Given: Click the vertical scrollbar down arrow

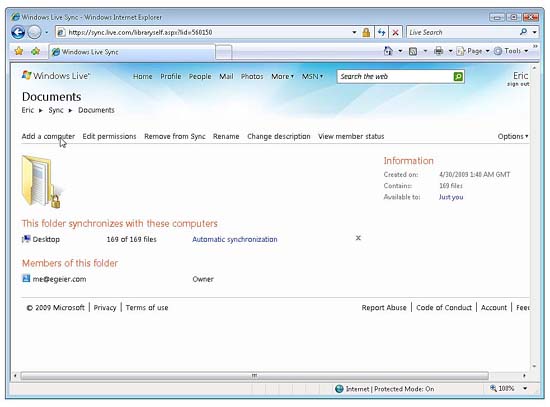Looking at the screenshot, I should tap(534, 366).
